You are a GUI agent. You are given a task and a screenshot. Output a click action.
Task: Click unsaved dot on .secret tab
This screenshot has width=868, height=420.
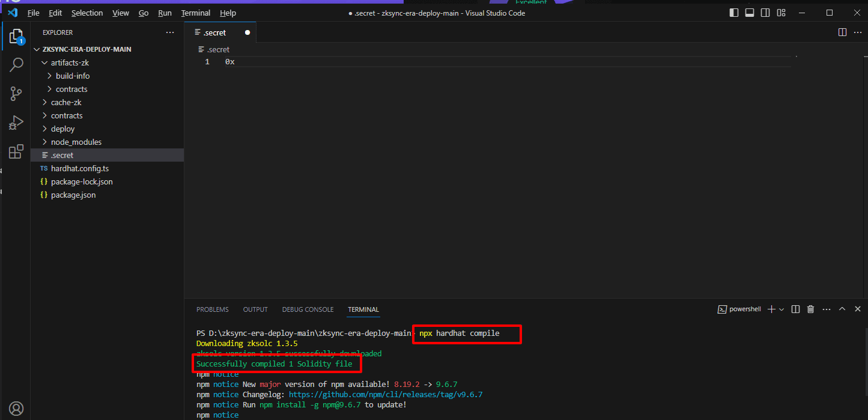pos(247,32)
